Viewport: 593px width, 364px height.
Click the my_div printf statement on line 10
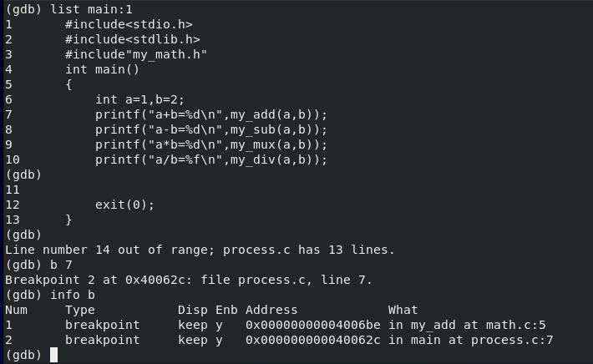tap(211, 159)
